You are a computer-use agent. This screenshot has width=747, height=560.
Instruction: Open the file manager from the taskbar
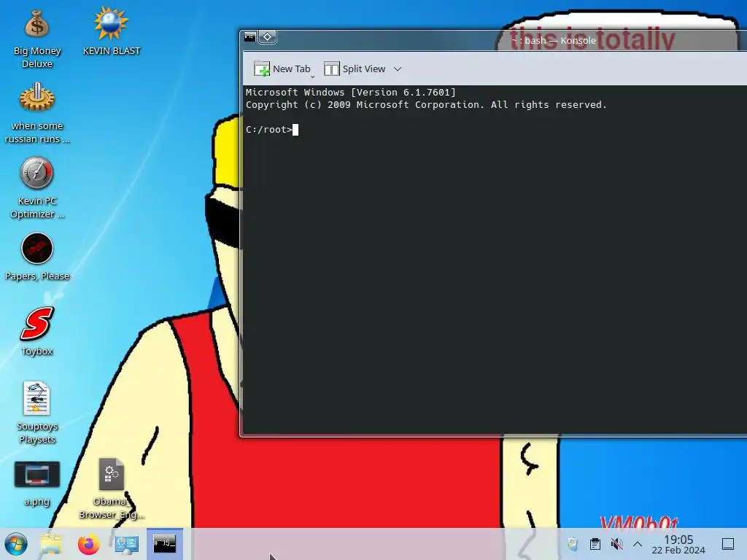pos(52,544)
